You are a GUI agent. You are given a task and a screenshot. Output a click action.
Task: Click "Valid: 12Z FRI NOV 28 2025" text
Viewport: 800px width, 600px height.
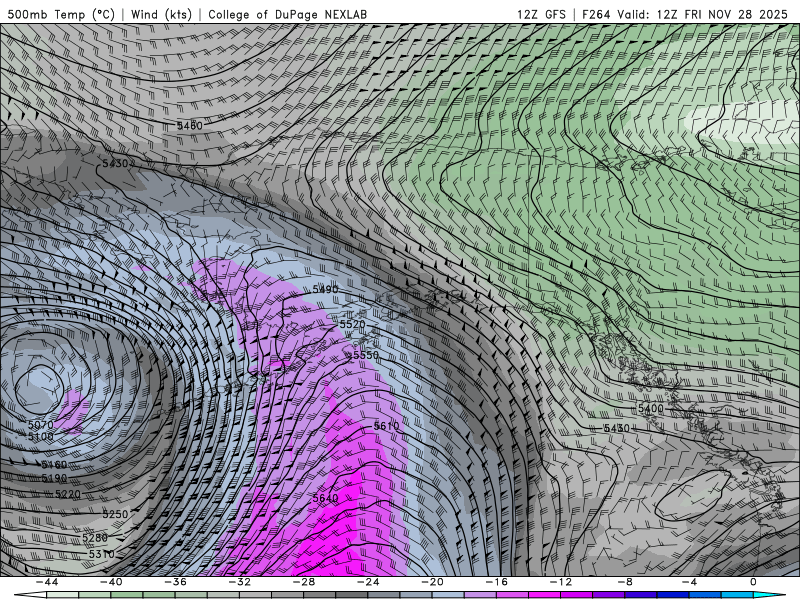(703, 14)
